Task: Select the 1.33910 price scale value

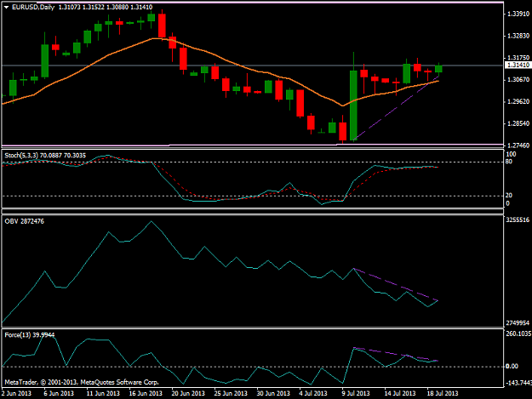Action: tap(518, 14)
